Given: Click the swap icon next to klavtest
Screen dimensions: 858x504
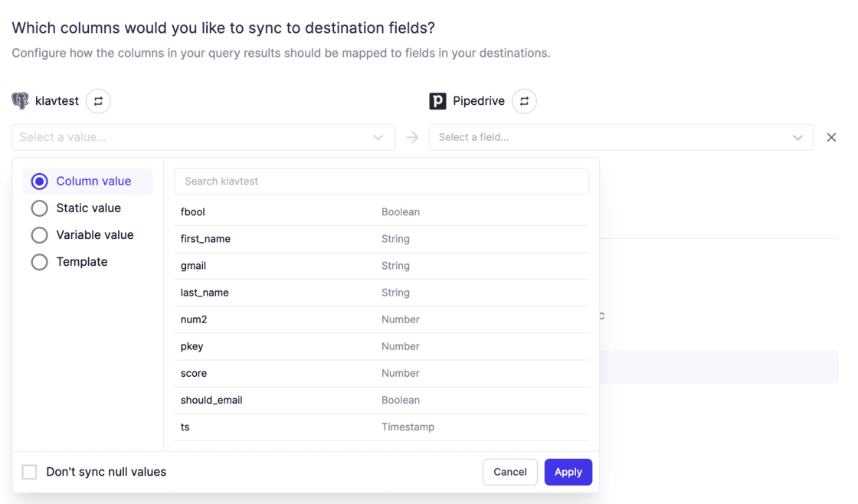Looking at the screenshot, I should [x=98, y=100].
